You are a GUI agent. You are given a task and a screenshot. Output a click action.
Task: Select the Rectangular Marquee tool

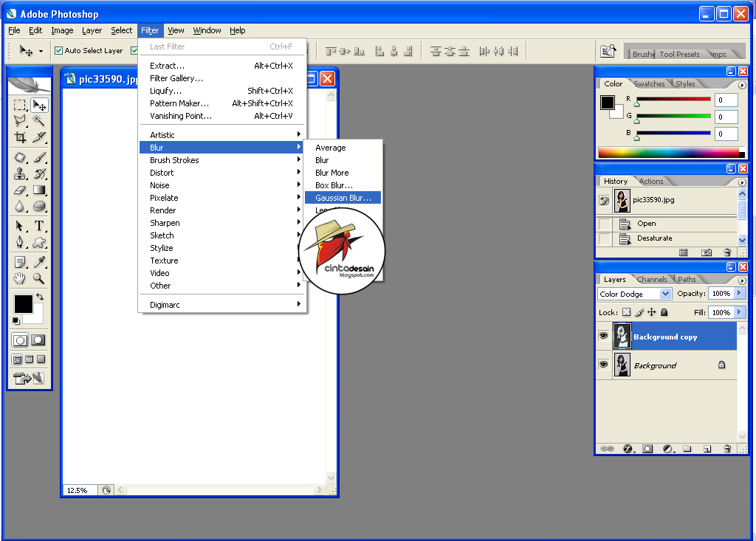[20, 105]
